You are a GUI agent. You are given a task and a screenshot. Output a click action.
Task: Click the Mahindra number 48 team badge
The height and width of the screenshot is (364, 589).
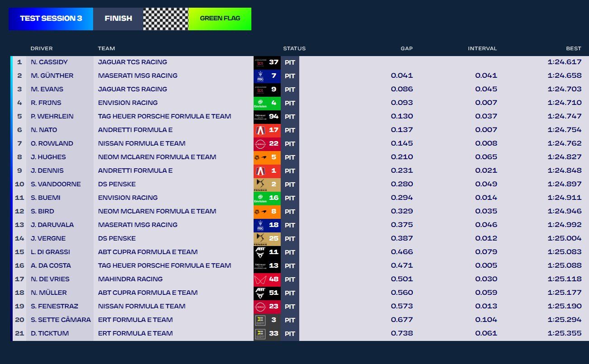267,279
